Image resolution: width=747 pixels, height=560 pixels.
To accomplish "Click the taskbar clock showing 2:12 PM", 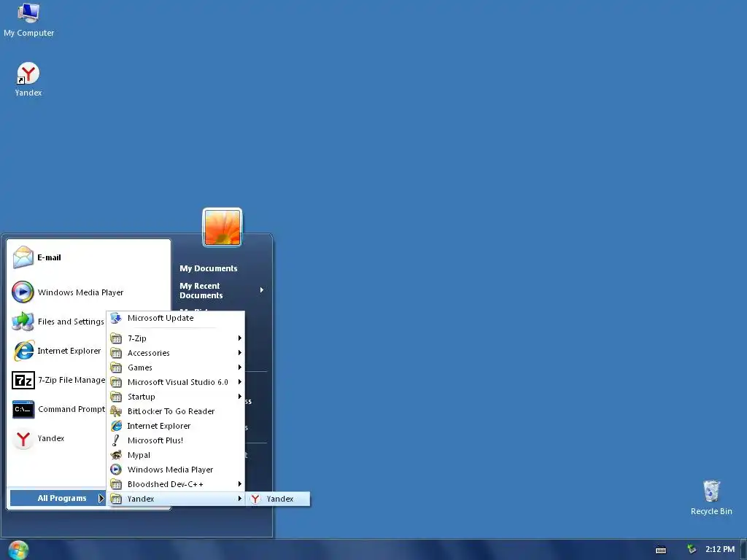I will click(720, 549).
